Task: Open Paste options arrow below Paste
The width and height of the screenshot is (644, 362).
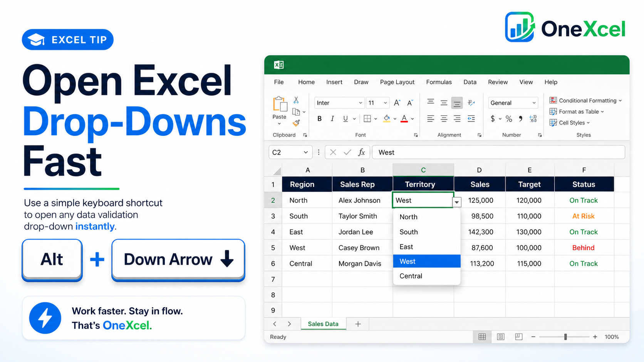Action: (x=279, y=124)
